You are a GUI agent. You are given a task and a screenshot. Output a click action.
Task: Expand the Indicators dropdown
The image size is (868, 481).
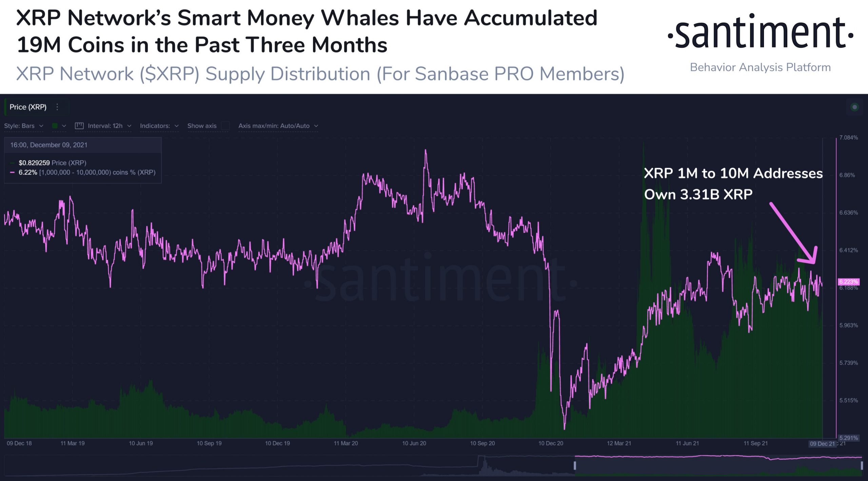tap(159, 126)
